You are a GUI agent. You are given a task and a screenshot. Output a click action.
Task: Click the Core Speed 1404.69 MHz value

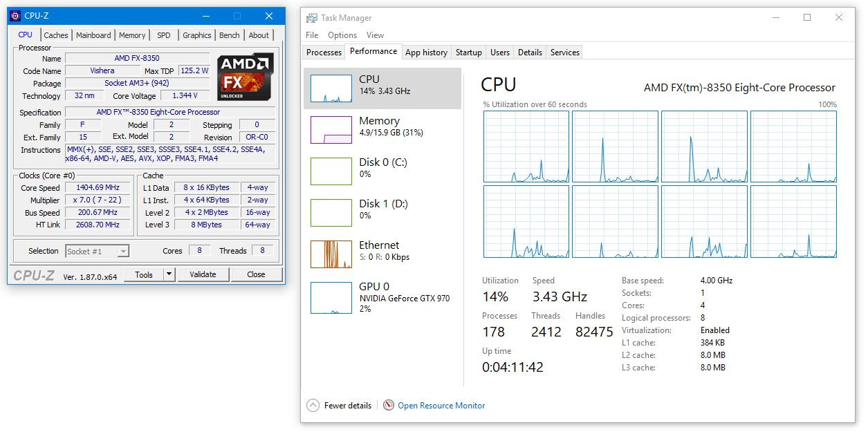click(x=98, y=188)
